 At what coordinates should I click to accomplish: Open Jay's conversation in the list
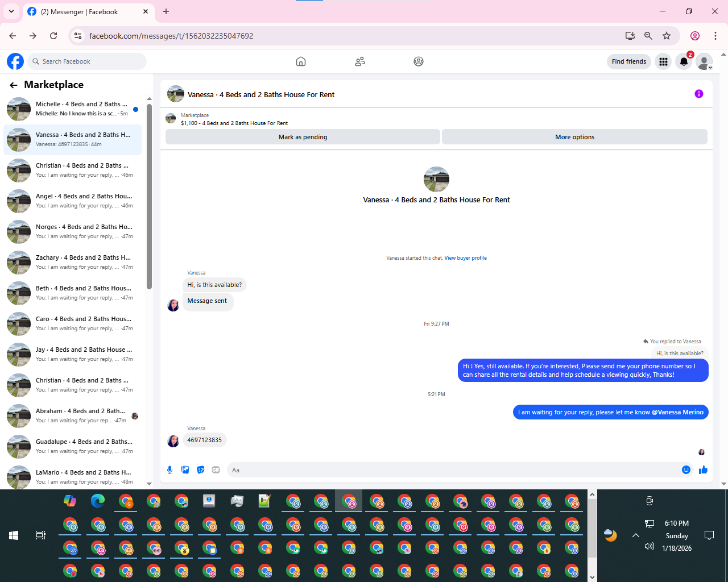pos(73,354)
